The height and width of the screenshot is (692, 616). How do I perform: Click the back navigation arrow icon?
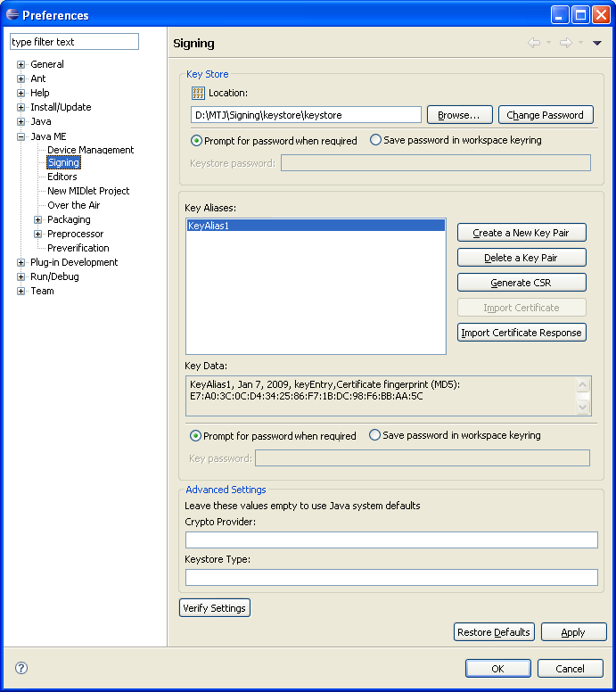pos(534,43)
